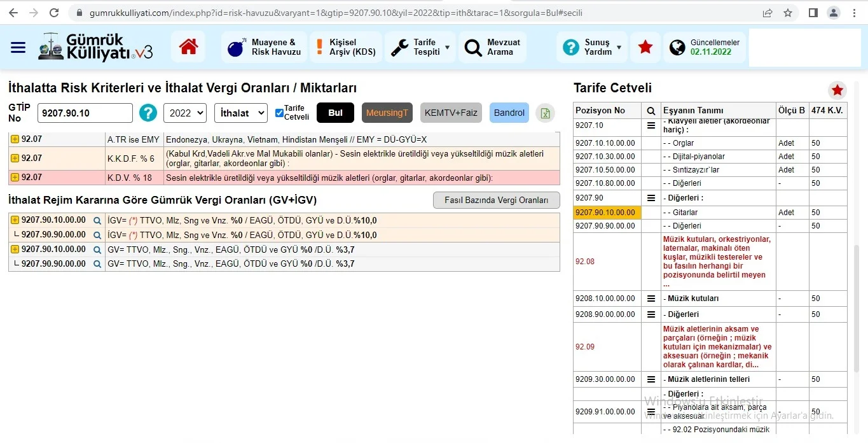
Task: Click the red star favorites icon in navbar
Action: pos(645,47)
